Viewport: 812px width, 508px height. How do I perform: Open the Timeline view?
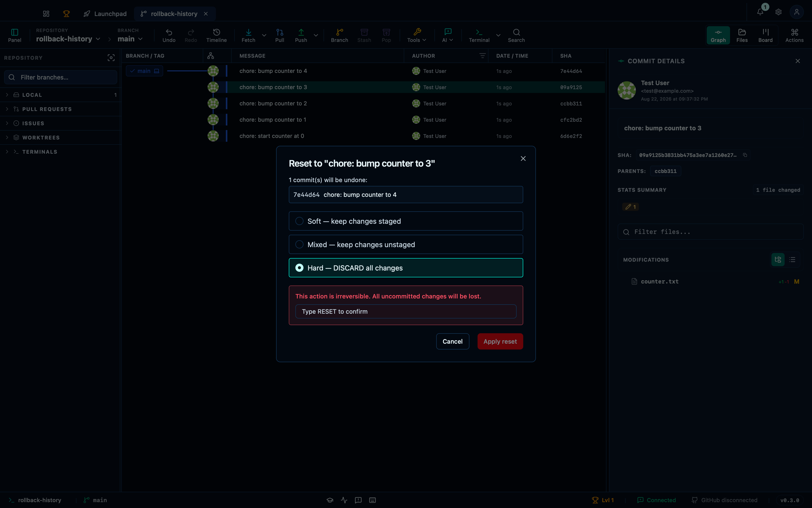[216, 35]
